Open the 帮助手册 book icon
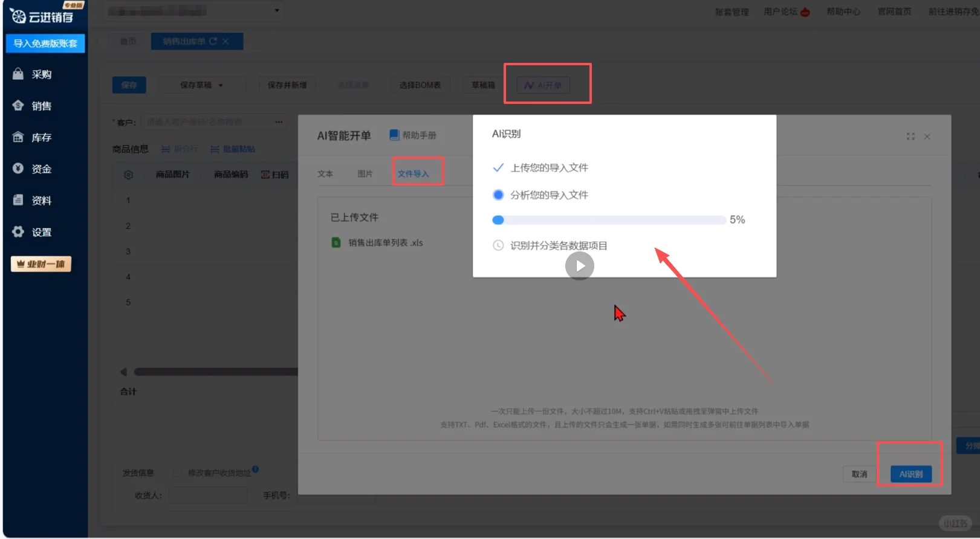This screenshot has width=980, height=539. pyautogui.click(x=394, y=135)
